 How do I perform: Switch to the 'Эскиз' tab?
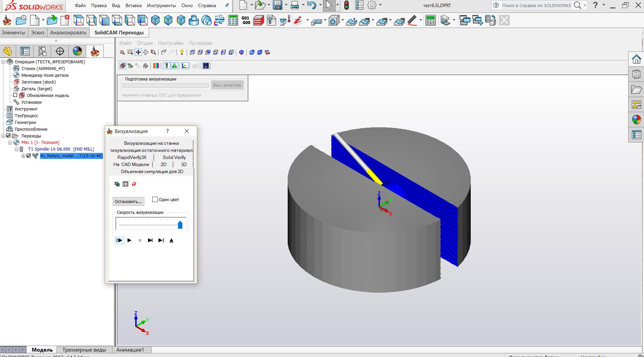click(38, 32)
